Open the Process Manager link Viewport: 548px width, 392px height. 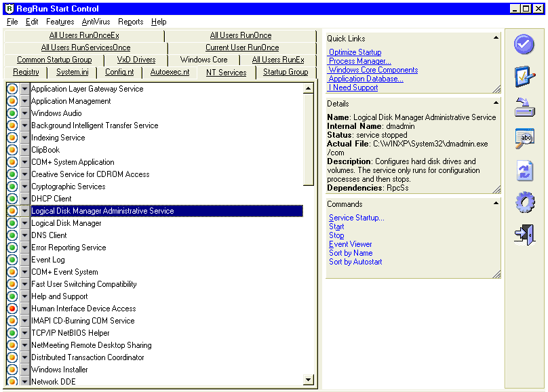click(359, 61)
